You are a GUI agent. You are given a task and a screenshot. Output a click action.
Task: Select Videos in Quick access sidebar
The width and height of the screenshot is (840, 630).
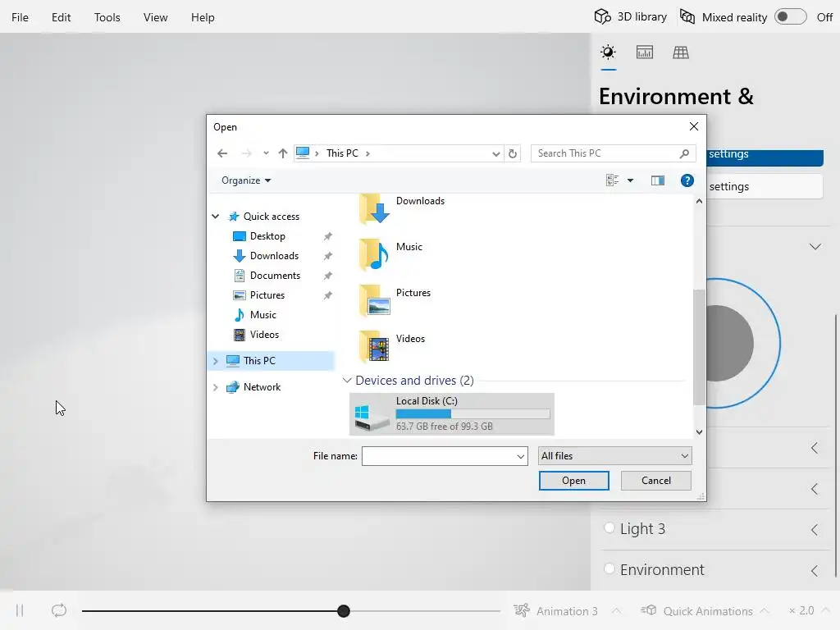click(264, 335)
